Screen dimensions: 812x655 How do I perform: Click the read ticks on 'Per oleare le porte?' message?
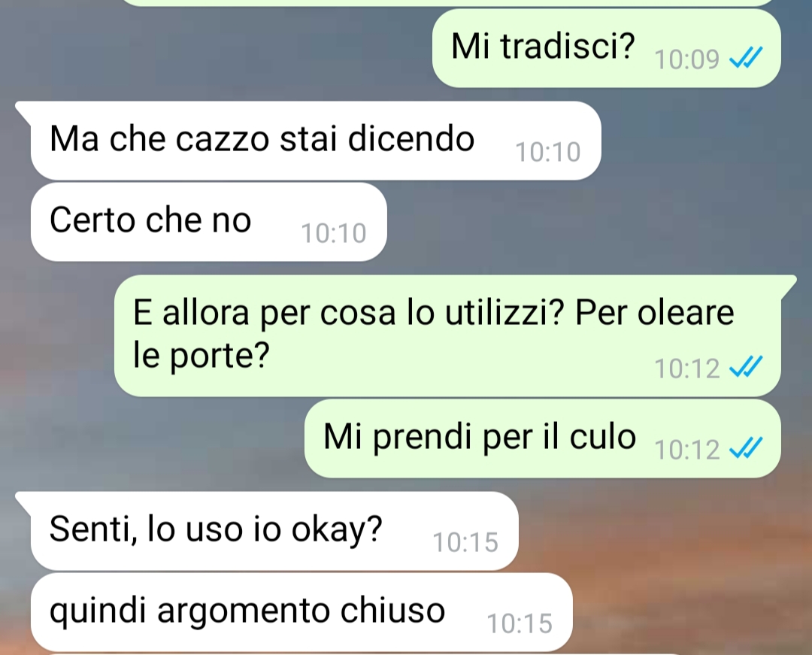point(746,367)
